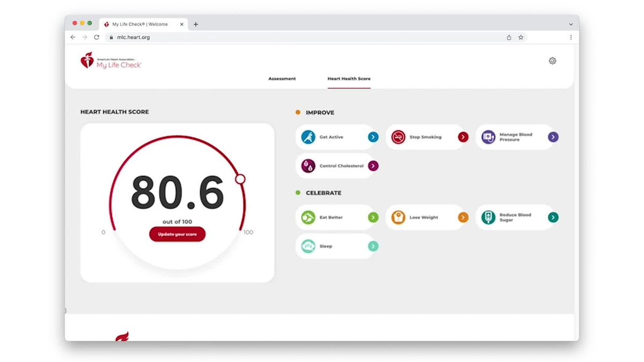The height and width of the screenshot is (362, 644).
Task: Click the browser back arrow
Action: click(x=73, y=37)
